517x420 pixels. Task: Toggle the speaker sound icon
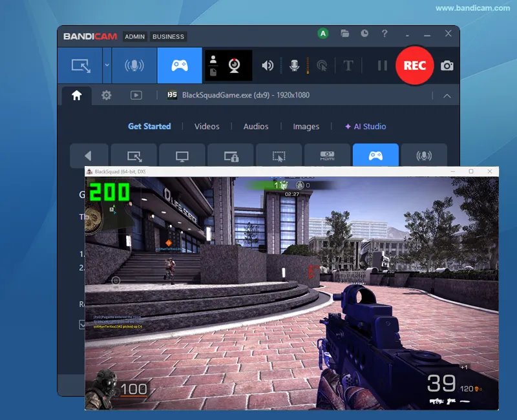coord(268,66)
